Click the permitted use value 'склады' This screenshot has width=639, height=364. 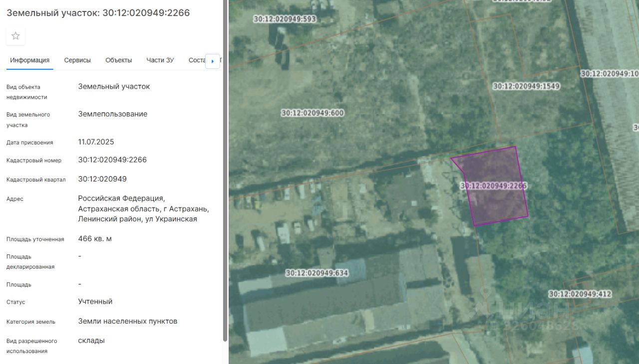click(91, 341)
